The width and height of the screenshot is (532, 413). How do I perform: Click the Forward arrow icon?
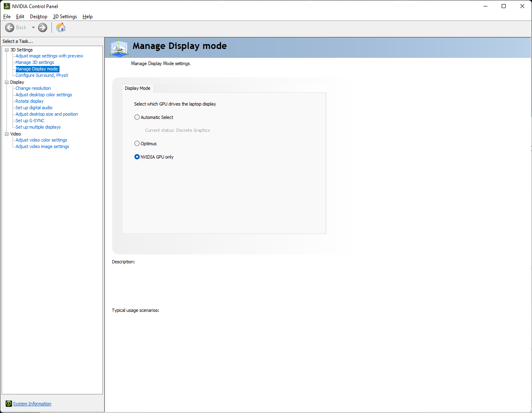point(43,28)
